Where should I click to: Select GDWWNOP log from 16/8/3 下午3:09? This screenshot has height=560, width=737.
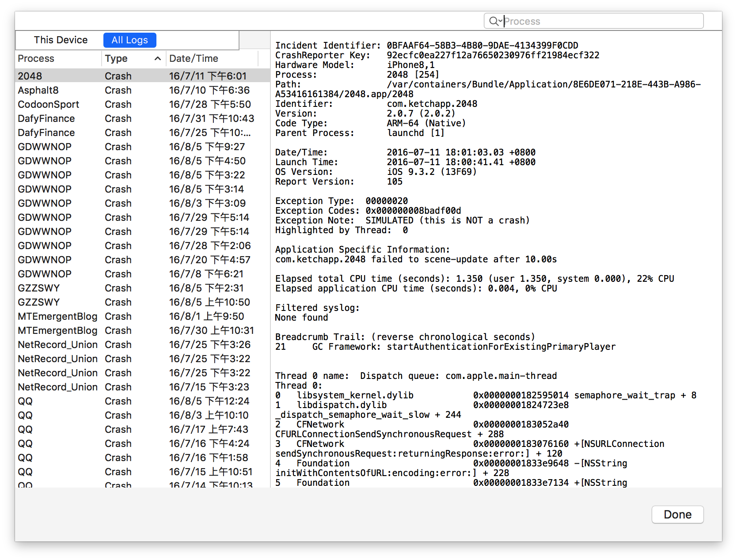[x=142, y=203]
